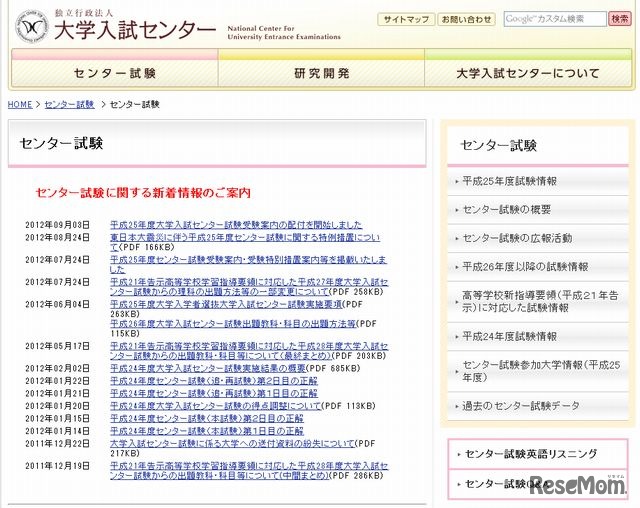Open 平成27年度 理科の出題方法 変更 link
The image size is (640, 508).
249,287
